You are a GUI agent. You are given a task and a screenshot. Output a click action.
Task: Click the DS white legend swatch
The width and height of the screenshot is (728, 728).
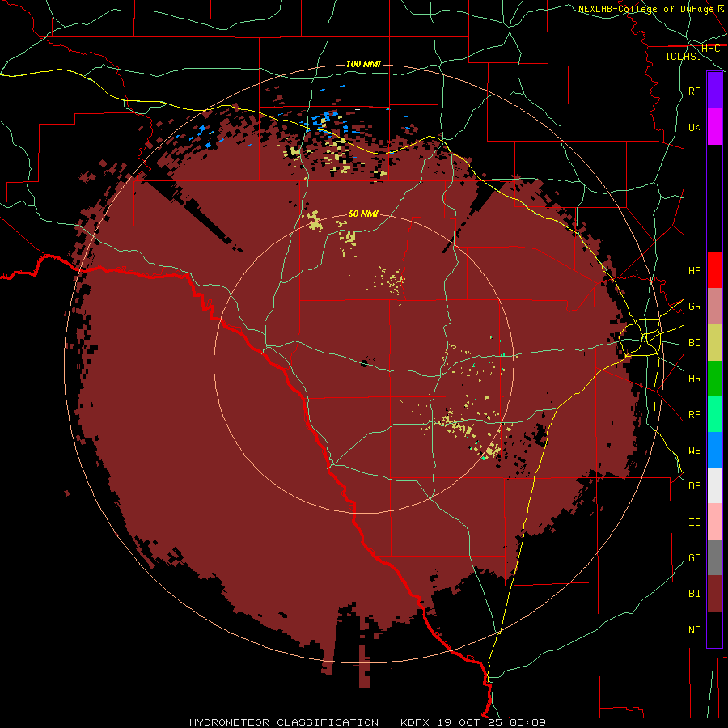pos(714,485)
